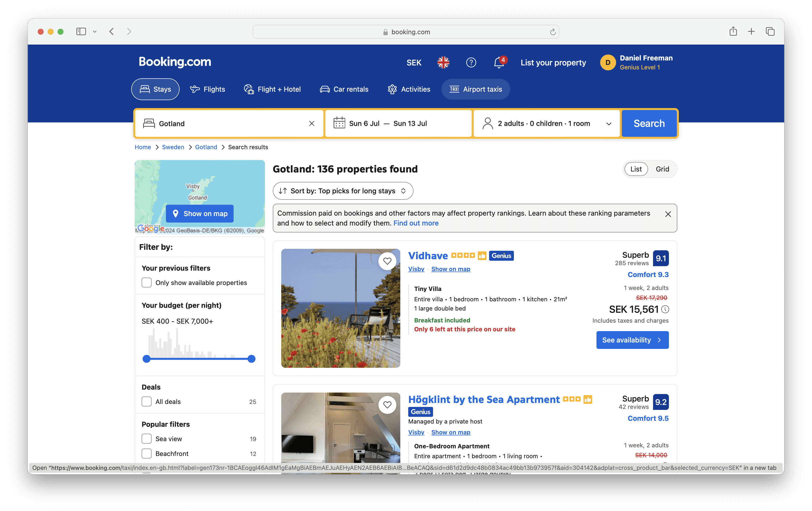812x511 pixels.
Task: Click See availability for Vidhave
Action: pos(632,340)
